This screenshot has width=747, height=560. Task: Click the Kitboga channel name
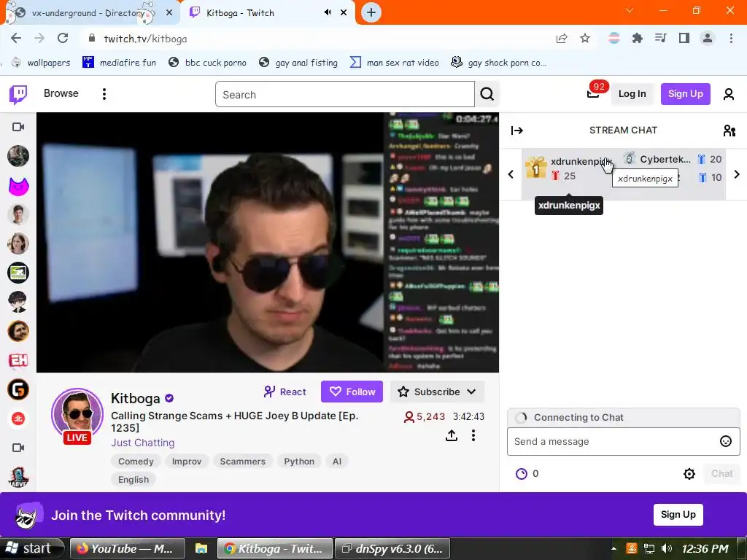[135, 398]
